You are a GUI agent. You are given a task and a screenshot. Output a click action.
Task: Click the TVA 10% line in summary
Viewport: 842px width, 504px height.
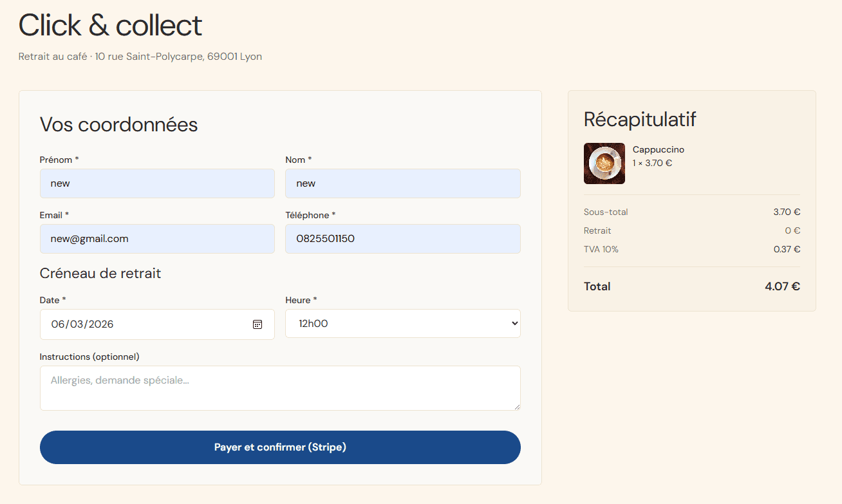tap(601, 249)
